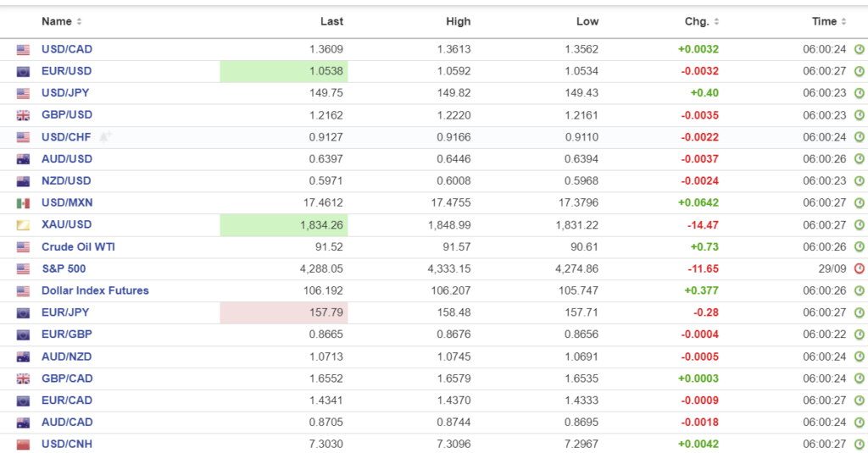Create alert using bell icon beside USD/CHF
This screenshot has width=868, height=453.
coord(106,136)
